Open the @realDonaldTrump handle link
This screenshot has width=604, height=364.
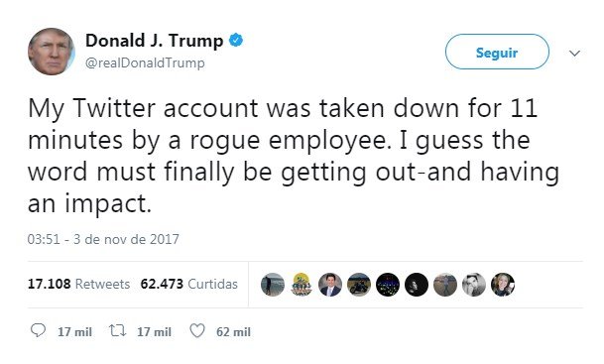[x=145, y=62]
